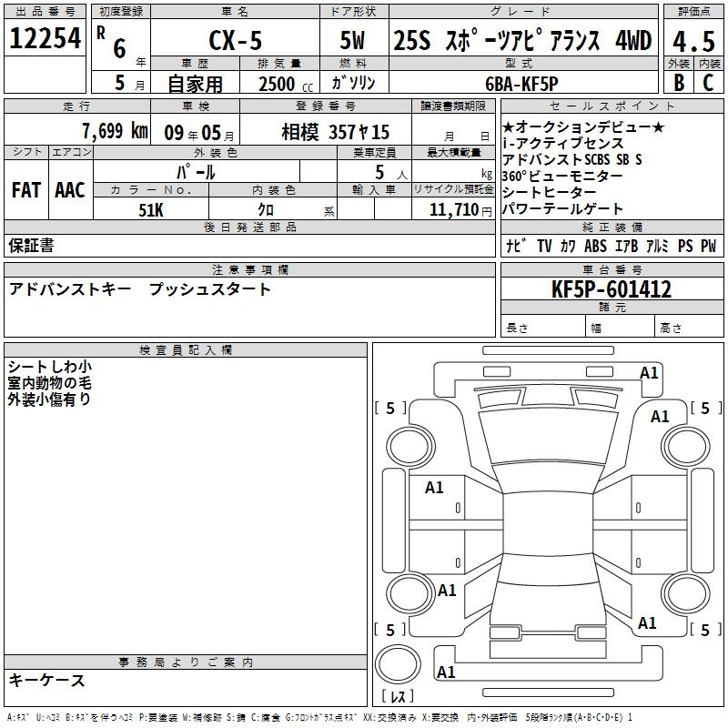This screenshot has height=728, width=728.
Task: Click A1 mark on rear bumper
Action: point(446,672)
